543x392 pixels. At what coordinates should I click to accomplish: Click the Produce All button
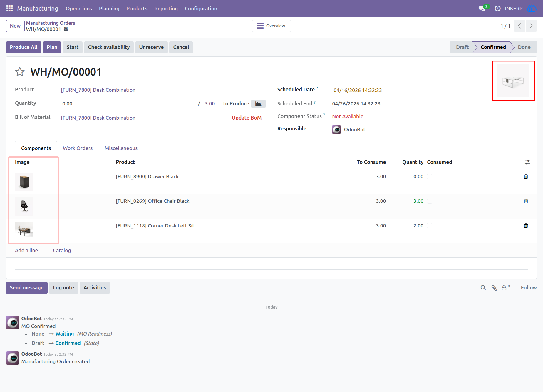pos(24,47)
